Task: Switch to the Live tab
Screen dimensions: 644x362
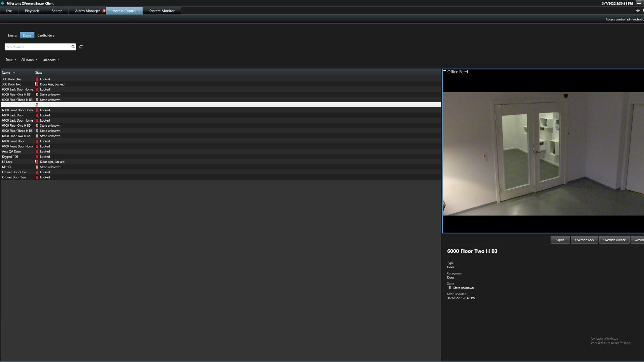Action: [9, 11]
